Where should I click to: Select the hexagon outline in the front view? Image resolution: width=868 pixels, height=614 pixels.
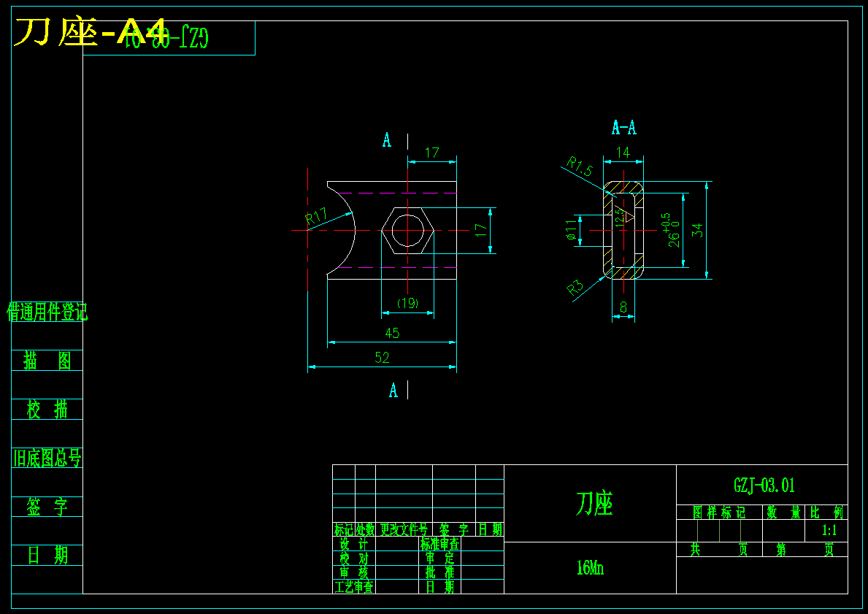pos(407,230)
